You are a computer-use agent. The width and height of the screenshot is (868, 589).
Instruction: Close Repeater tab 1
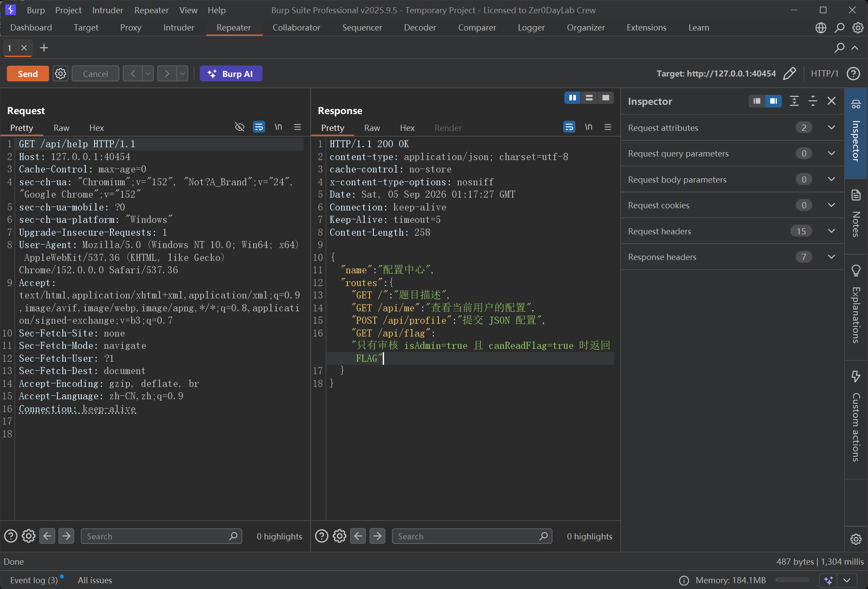(24, 48)
